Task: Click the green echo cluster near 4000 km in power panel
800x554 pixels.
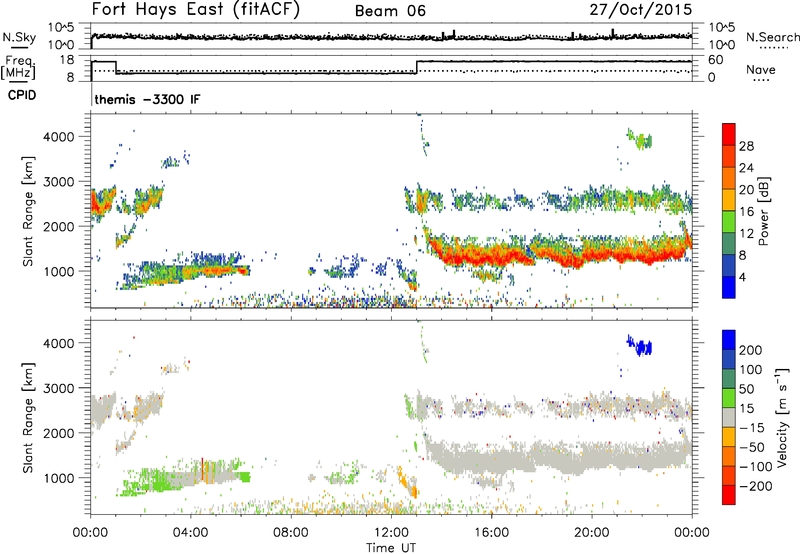Action: tap(640, 139)
